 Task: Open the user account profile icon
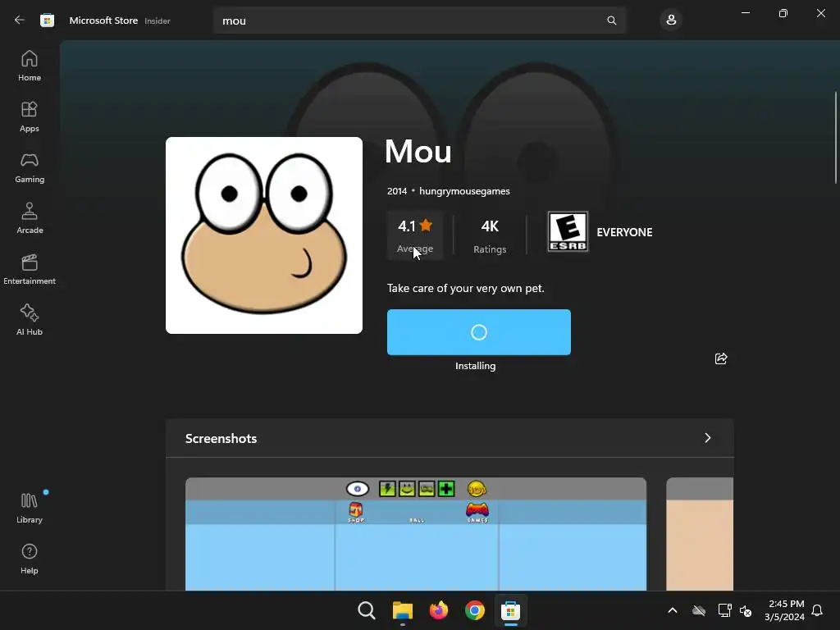pyautogui.click(x=671, y=21)
